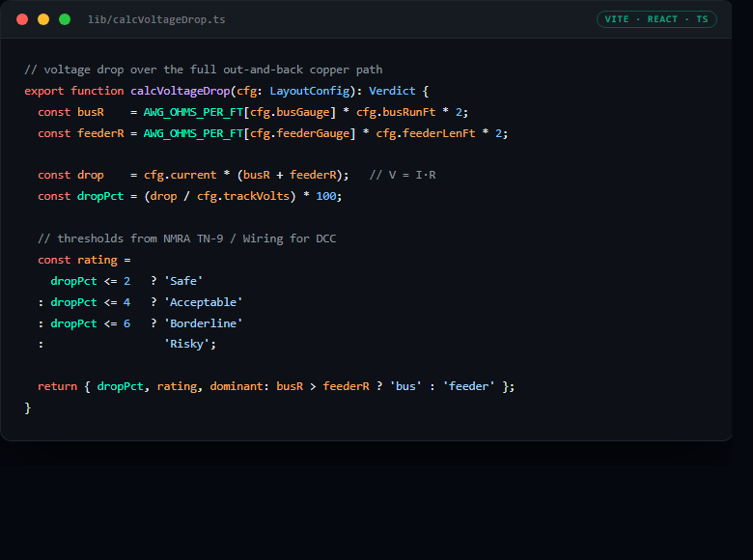Viewport: 753px width, 560px height.
Task: Click the 'Safe' string literal
Action: pos(183,281)
